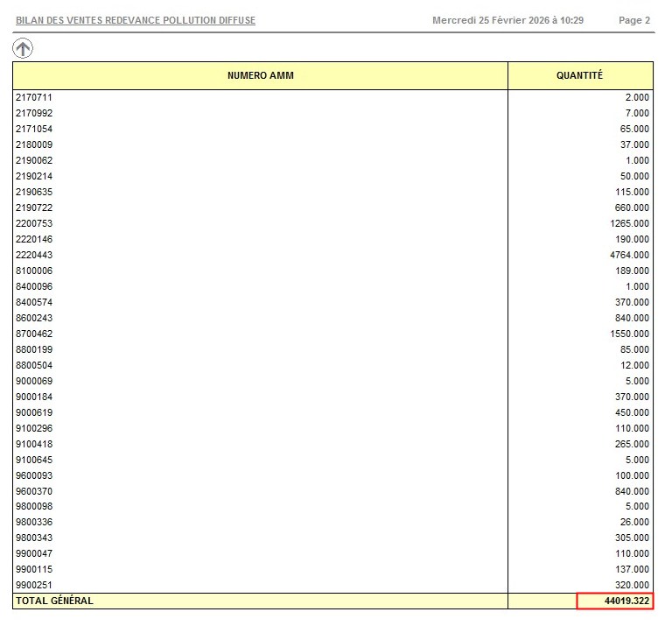
Task: Select AMM number 8700462
Action: tap(34, 334)
